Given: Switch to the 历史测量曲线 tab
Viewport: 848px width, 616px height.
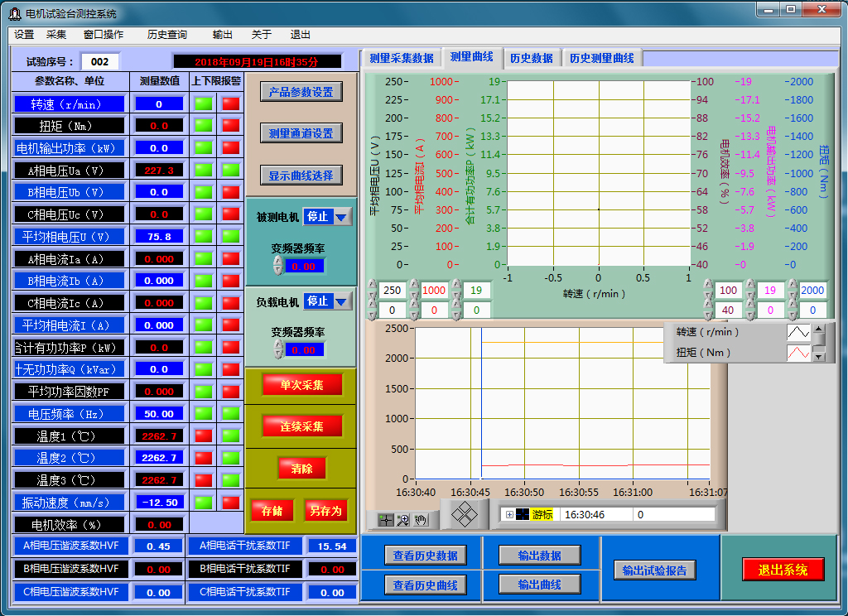Looking at the screenshot, I should tap(601, 58).
